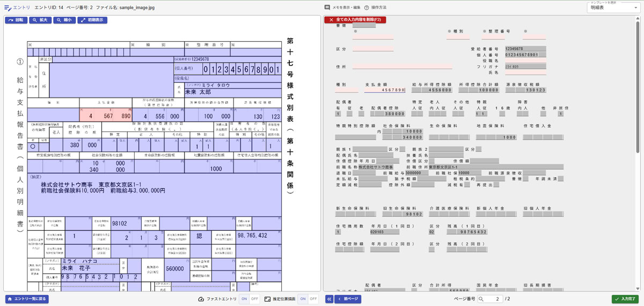
Task: Open the メモを表示・編集 memo icon
Action: [327, 8]
